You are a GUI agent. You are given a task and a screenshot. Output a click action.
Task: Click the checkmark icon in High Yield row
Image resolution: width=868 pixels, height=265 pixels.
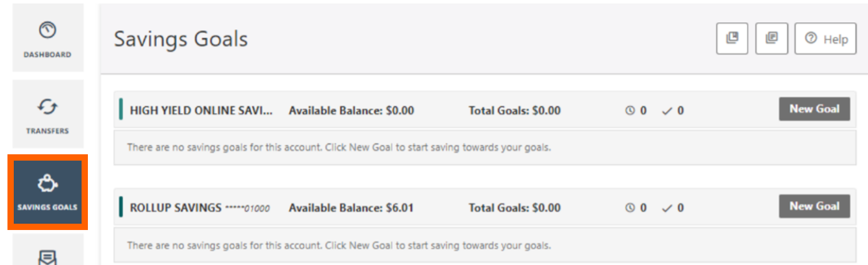pos(667,111)
